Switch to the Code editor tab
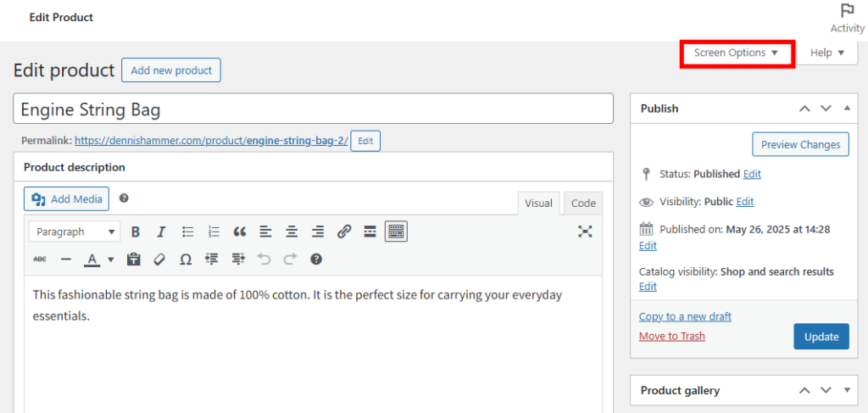868x413 pixels. coord(583,204)
